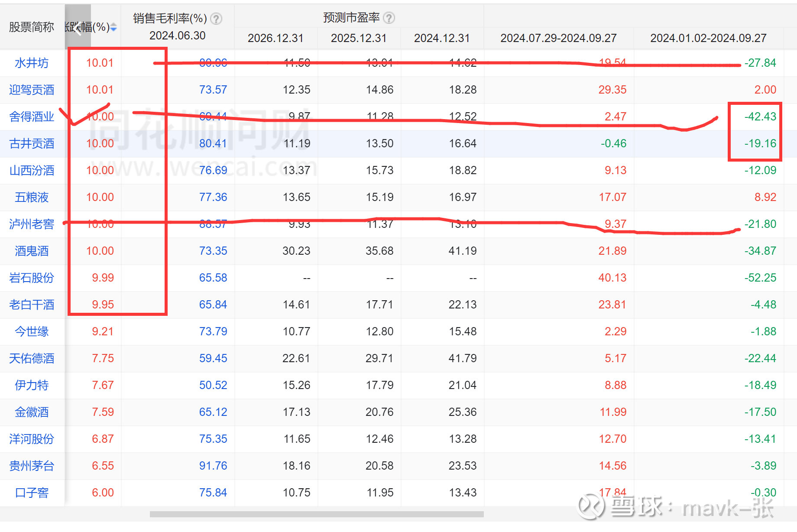The width and height of the screenshot is (797, 532).
Task: Click the help icon beside 销售毛利率(%)
Action: click(216, 19)
